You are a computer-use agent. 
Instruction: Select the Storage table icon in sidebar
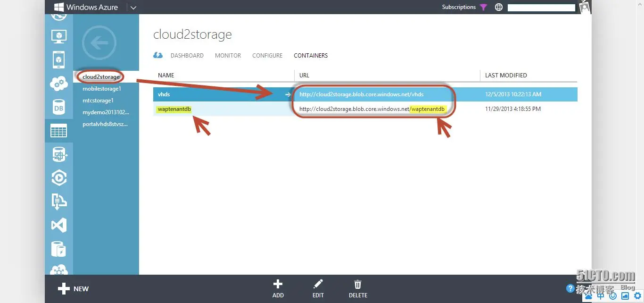[x=59, y=131]
